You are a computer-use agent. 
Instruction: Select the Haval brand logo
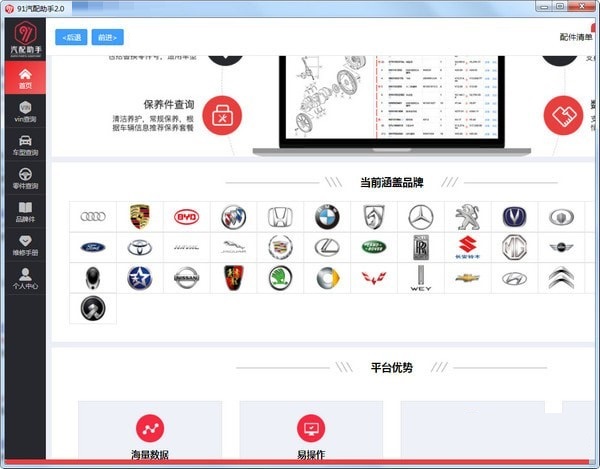(x=187, y=248)
